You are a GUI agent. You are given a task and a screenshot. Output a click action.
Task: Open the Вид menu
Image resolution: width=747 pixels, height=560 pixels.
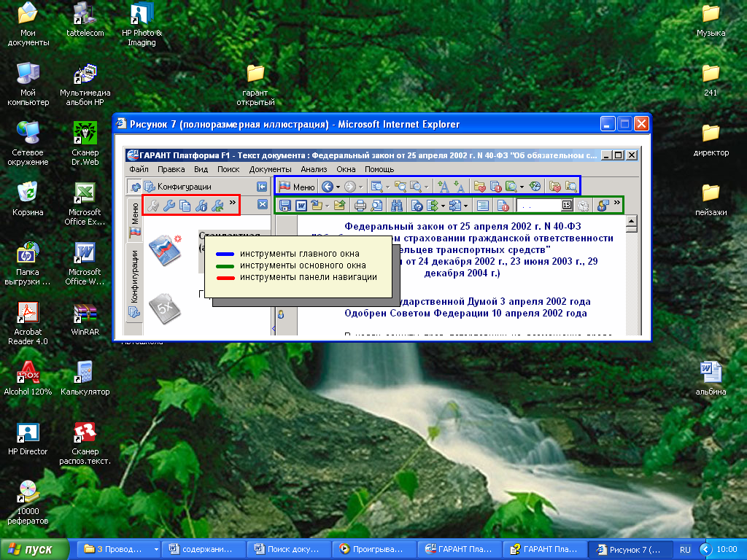tap(201, 169)
